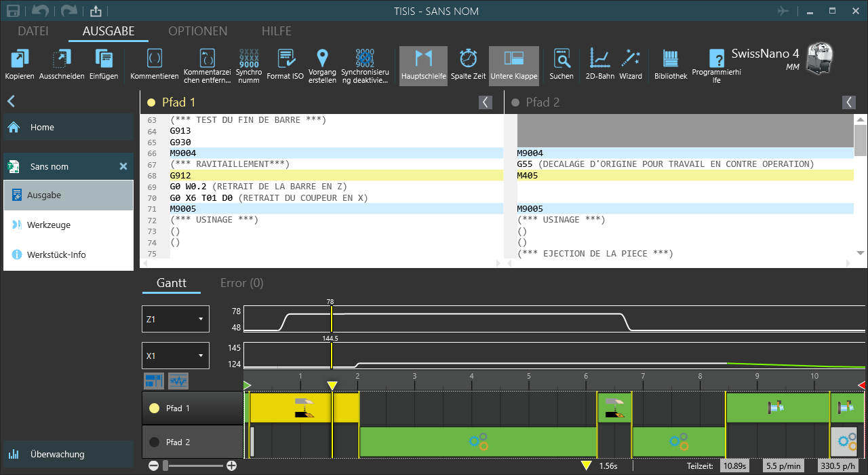Screen dimensions: 868x475
Task: Open the Z1 axis dropdown
Action: pyautogui.click(x=176, y=319)
